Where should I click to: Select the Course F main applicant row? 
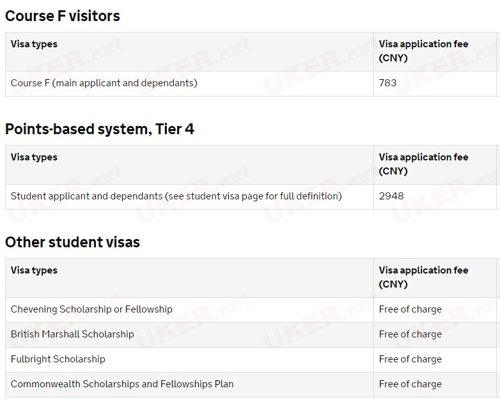pyautogui.click(x=252, y=84)
